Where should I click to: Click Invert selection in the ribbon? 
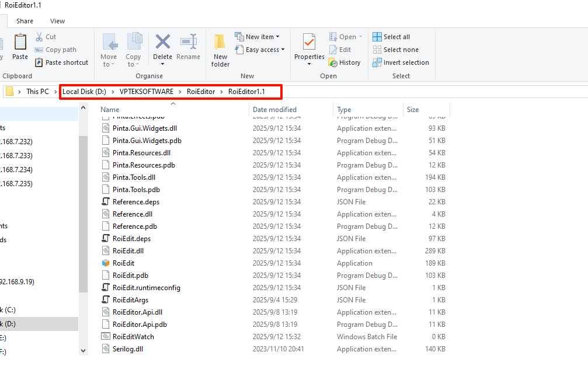[x=401, y=62]
